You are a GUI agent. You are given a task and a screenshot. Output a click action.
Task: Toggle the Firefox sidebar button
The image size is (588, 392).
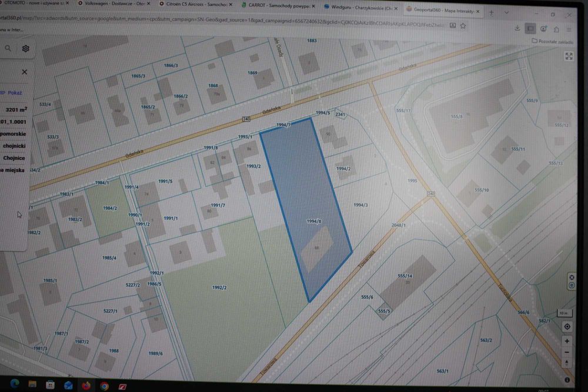click(x=530, y=28)
